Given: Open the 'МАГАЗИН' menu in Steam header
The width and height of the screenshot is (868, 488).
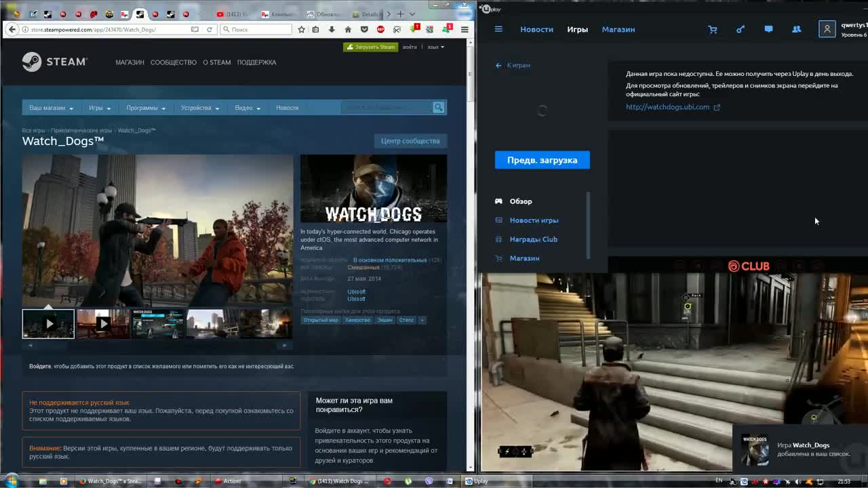Looking at the screenshot, I should pyautogui.click(x=130, y=62).
